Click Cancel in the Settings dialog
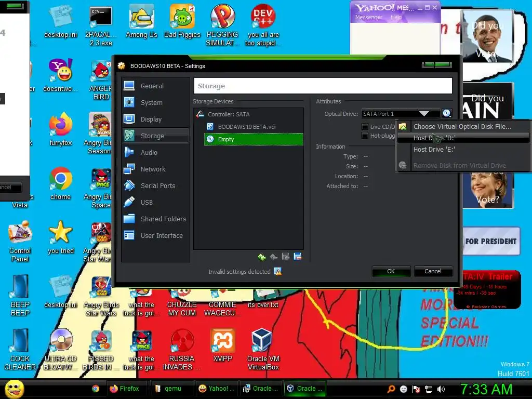The image size is (532, 399). (x=433, y=271)
